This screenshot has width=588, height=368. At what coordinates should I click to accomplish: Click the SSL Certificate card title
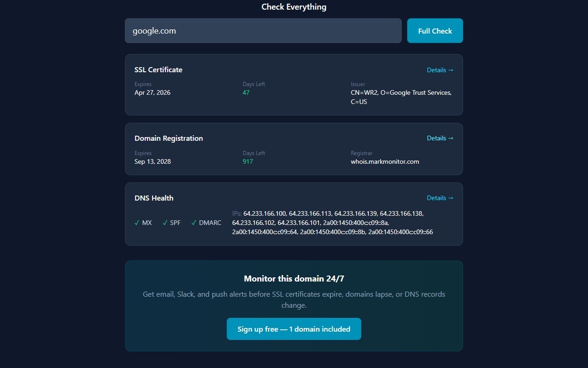[x=158, y=70]
